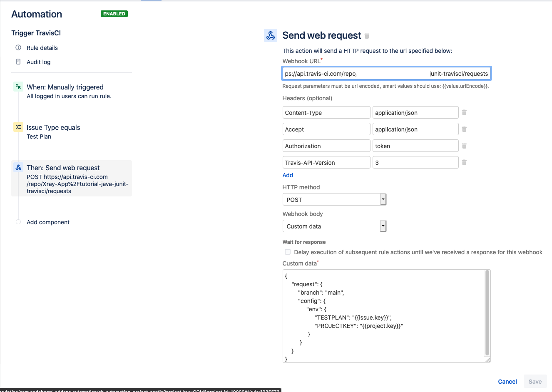
Task: Click the All logged in users can run rule text
Action: coord(69,96)
